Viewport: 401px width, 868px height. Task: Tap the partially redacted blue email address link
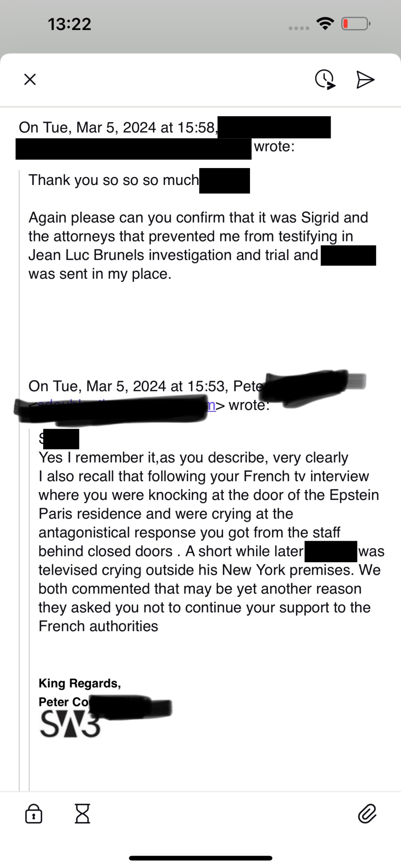pyautogui.click(x=212, y=405)
